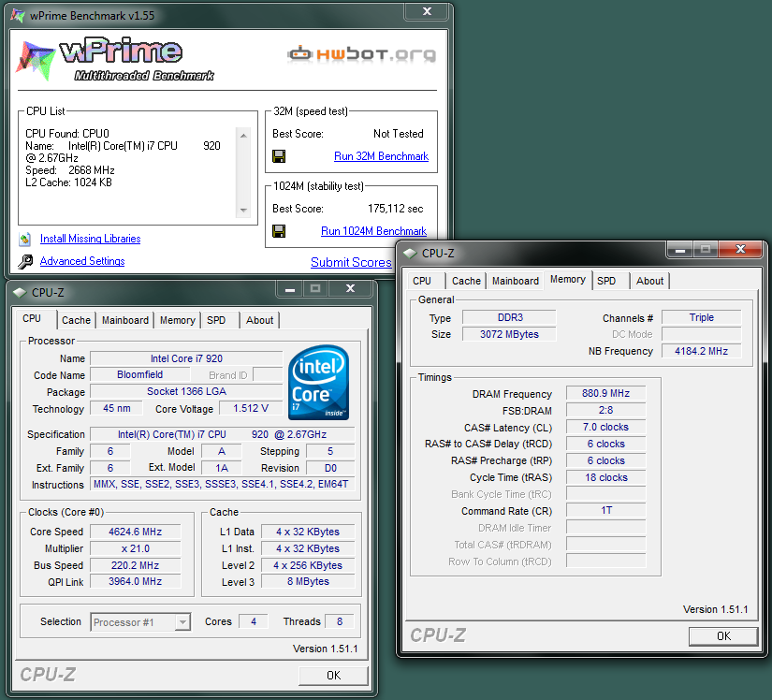
Task: Click the wrench and magnifier Advanced Settings icon
Action: pyautogui.click(x=25, y=261)
